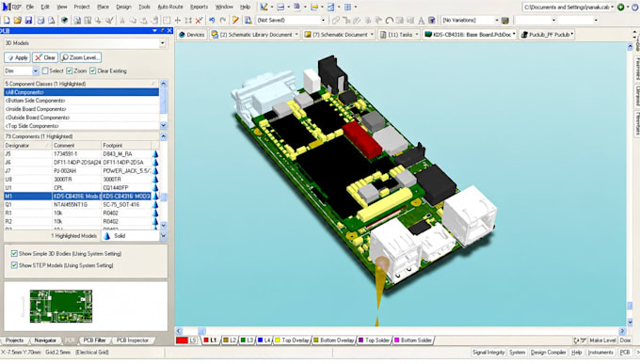Click the Apply button
The height and width of the screenshot is (364, 640).
tap(17, 57)
